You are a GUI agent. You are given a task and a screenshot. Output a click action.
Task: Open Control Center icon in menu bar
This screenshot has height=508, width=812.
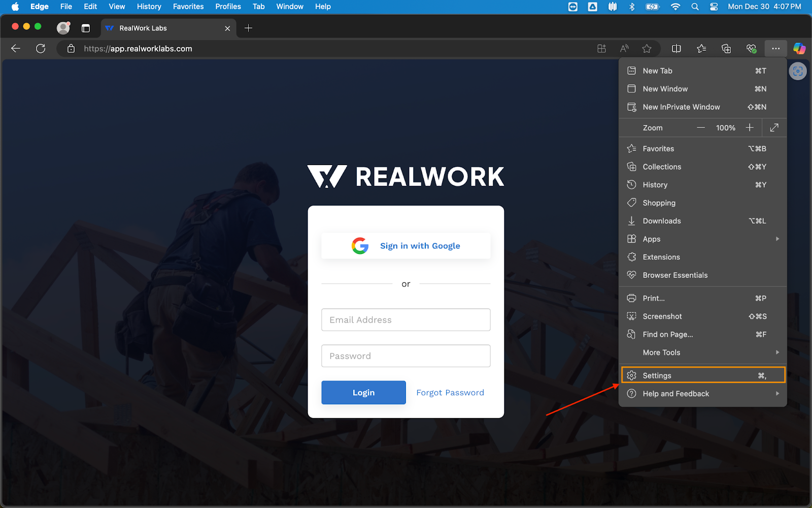(x=714, y=7)
